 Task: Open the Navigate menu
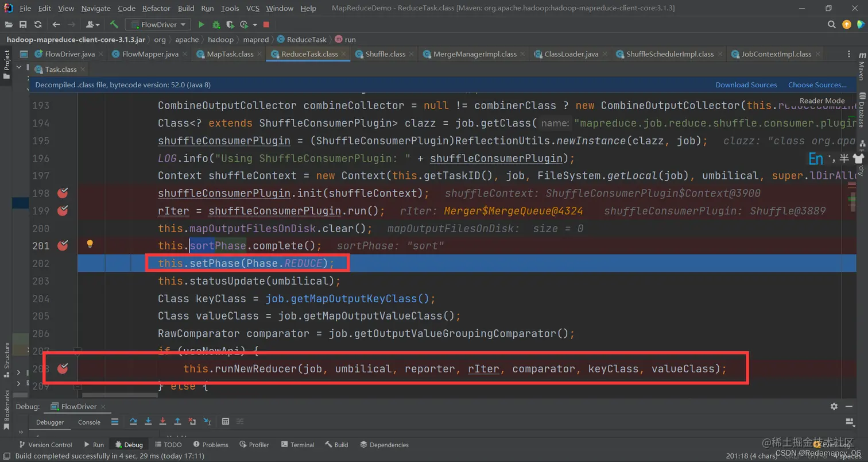point(96,9)
